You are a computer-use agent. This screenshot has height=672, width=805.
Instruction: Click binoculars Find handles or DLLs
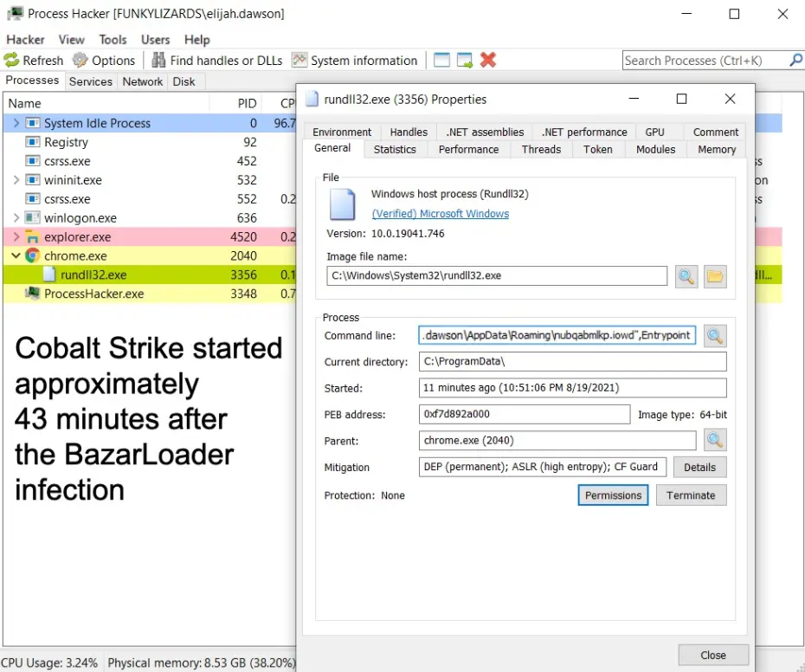click(158, 60)
